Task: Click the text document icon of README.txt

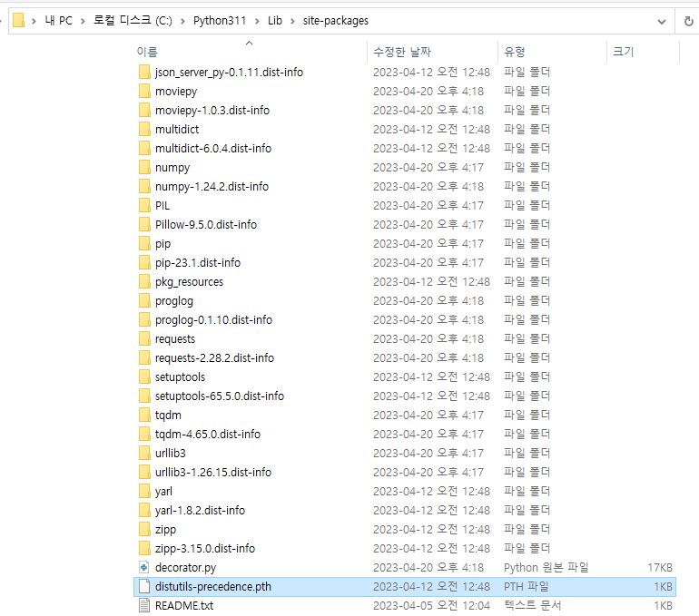Action: tap(144, 605)
